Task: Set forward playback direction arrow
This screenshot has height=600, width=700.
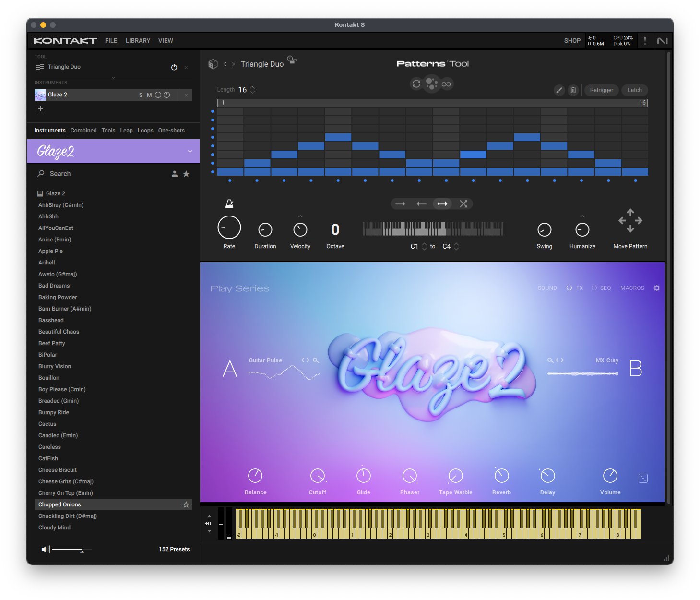Action: 400,204
